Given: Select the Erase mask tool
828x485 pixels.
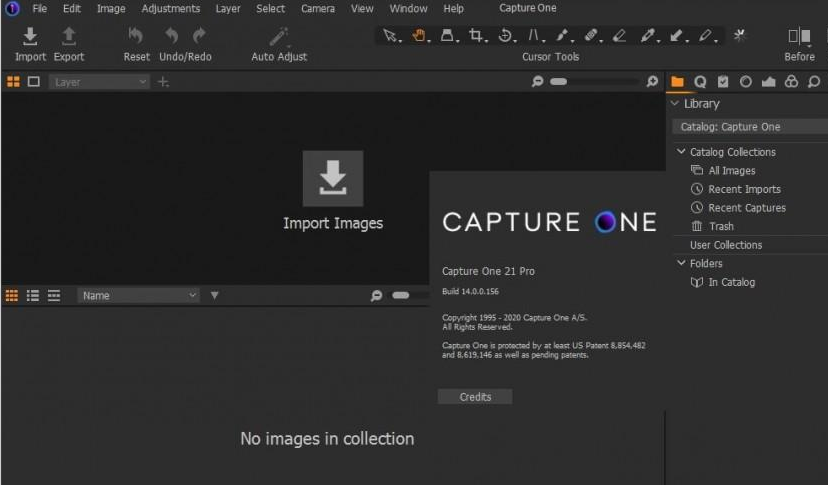Looking at the screenshot, I should pos(619,35).
